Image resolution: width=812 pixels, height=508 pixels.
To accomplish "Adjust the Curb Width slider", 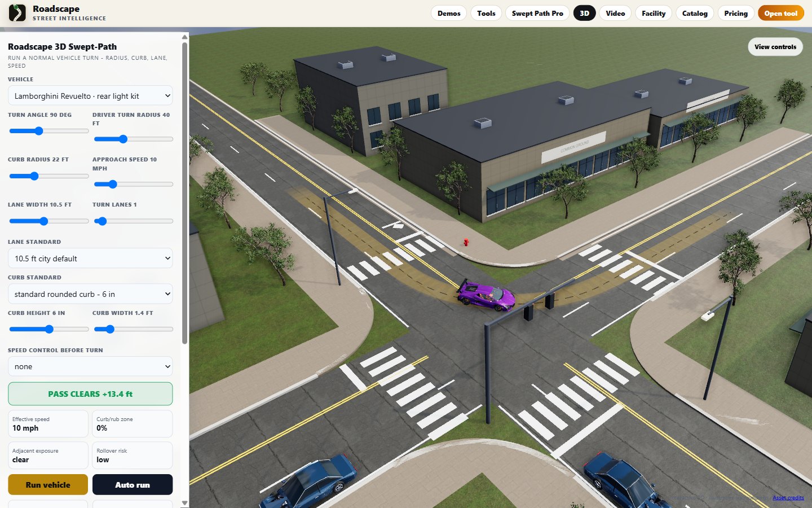I will tap(133, 329).
